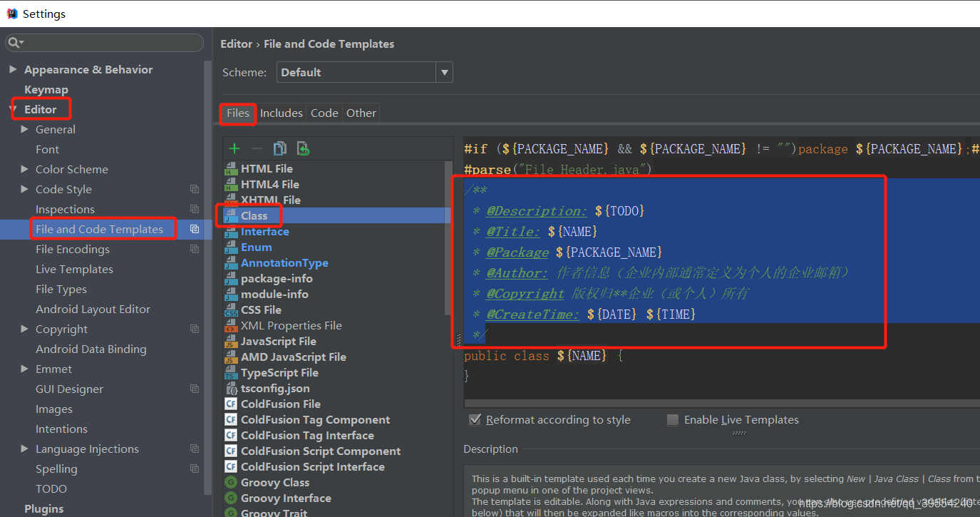Click the settings search input field
This screenshot has width=980, height=517.
click(104, 43)
